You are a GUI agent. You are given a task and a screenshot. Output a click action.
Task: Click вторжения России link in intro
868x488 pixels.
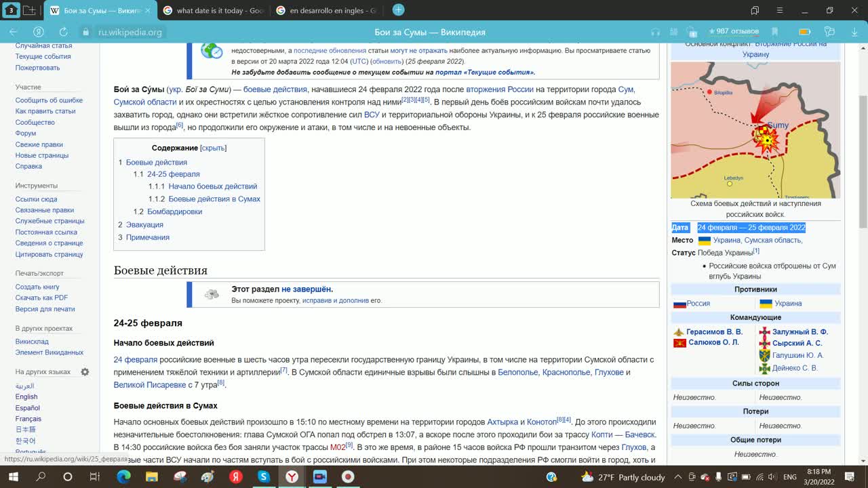[500, 89]
